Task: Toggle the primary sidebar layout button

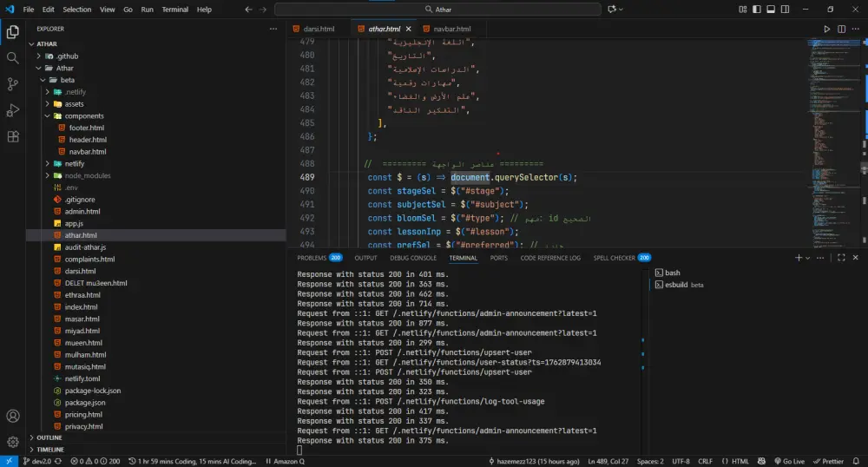Action: (758, 9)
